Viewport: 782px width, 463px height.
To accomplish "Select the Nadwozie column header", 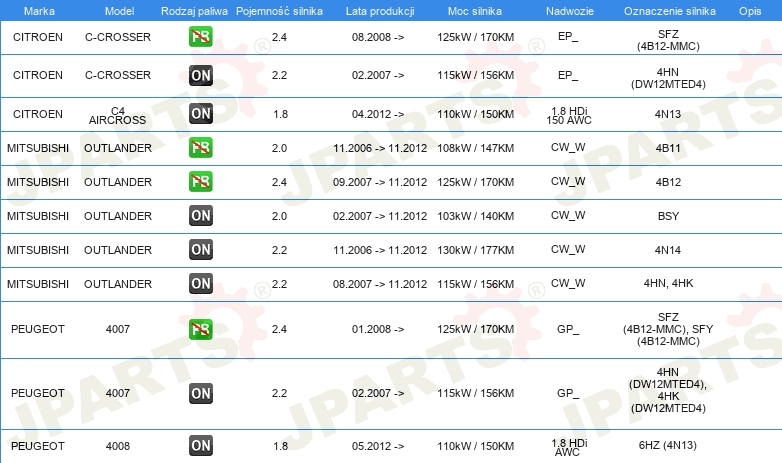I will tap(570, 11).
